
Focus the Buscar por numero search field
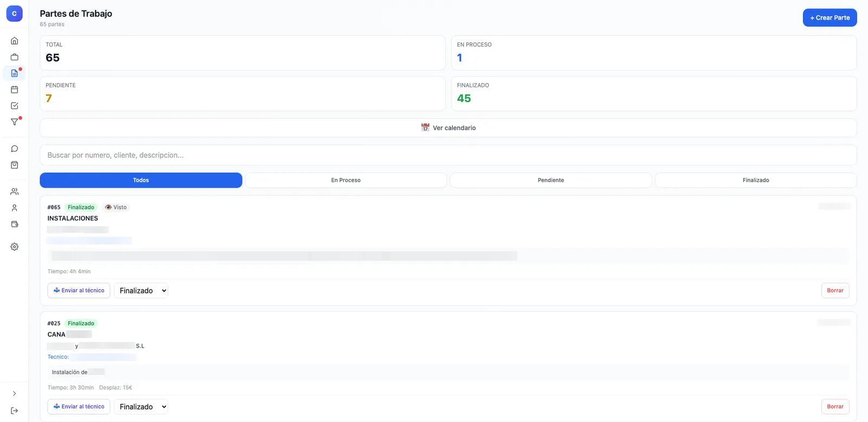(449, 155)
